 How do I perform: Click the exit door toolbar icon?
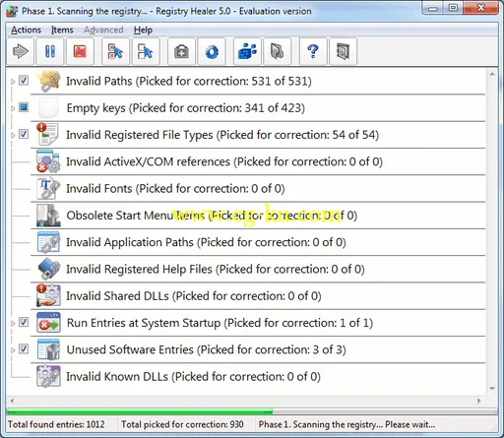tap(343, 51)
